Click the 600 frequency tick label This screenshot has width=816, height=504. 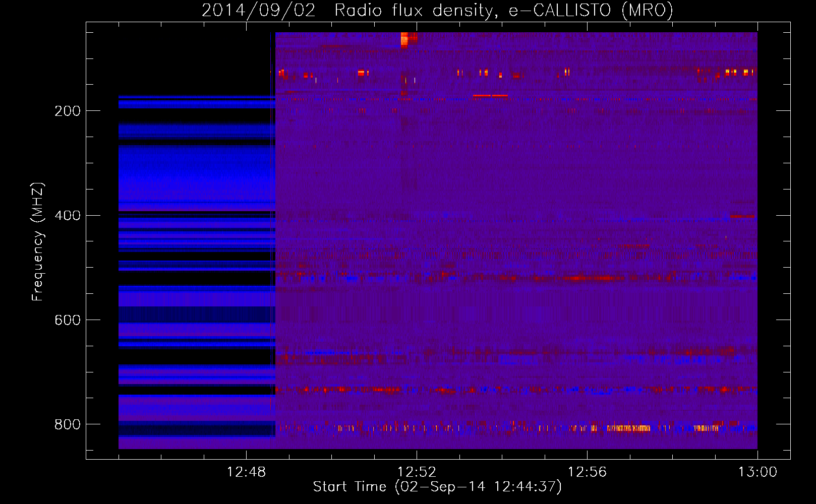[68, 321]
